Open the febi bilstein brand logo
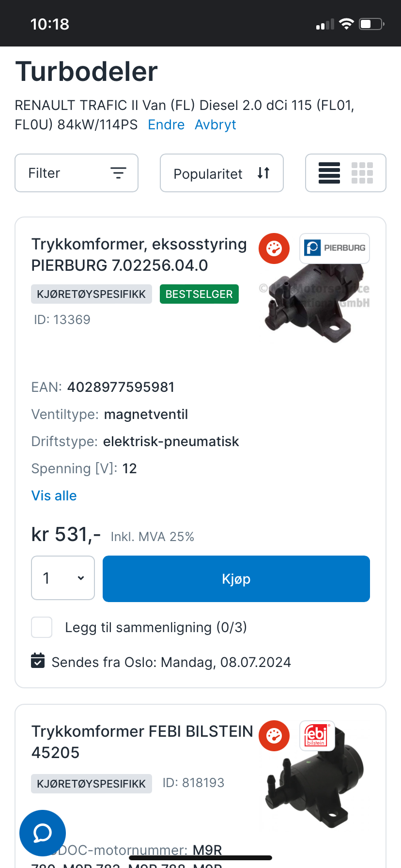Viewport: 401px width, 868px height. [x=317, y=736]
